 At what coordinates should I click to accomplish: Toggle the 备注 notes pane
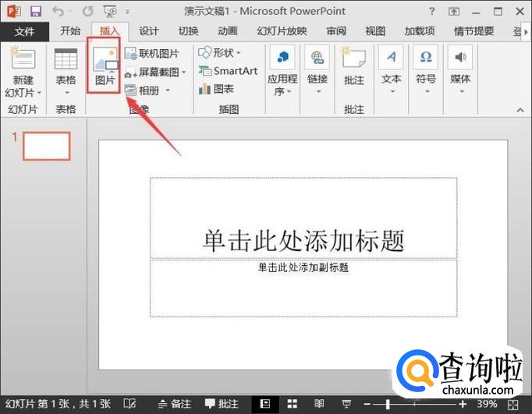click(173, 404)
